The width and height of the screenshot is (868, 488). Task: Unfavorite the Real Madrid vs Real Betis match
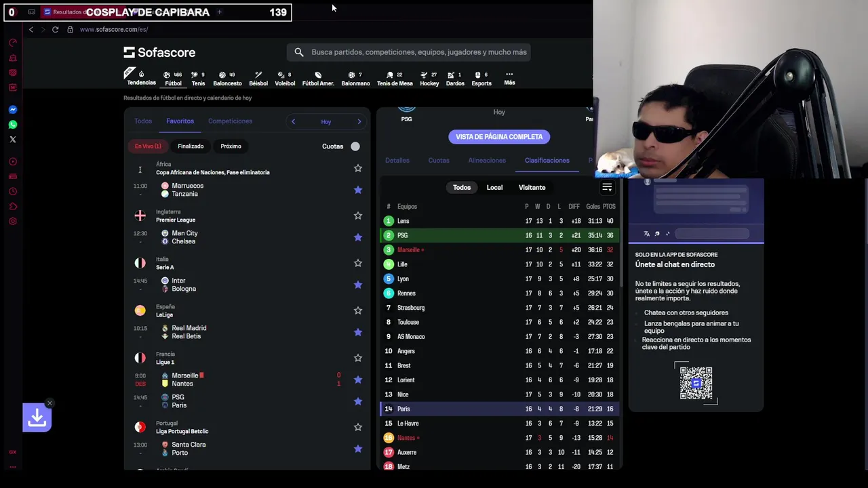(358, 332)
